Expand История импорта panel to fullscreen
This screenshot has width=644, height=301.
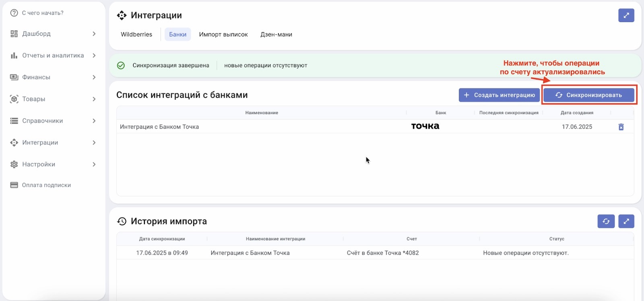(626, 221)
